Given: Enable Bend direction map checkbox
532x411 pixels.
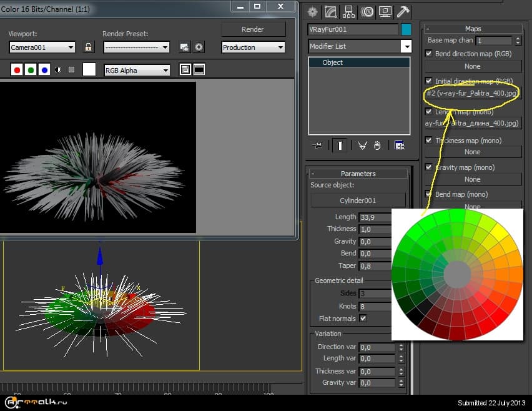Looking at the screenshot, I should pos(428,54).
